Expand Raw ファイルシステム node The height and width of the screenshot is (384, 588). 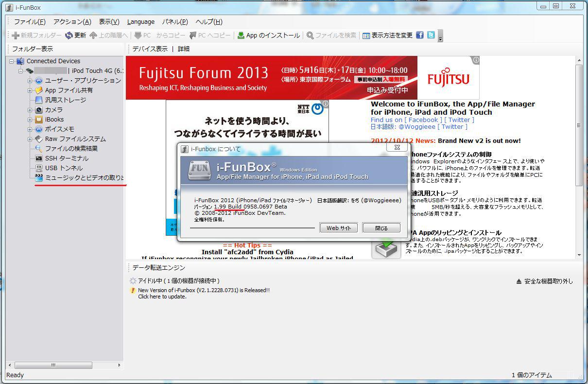pos(30,139)
